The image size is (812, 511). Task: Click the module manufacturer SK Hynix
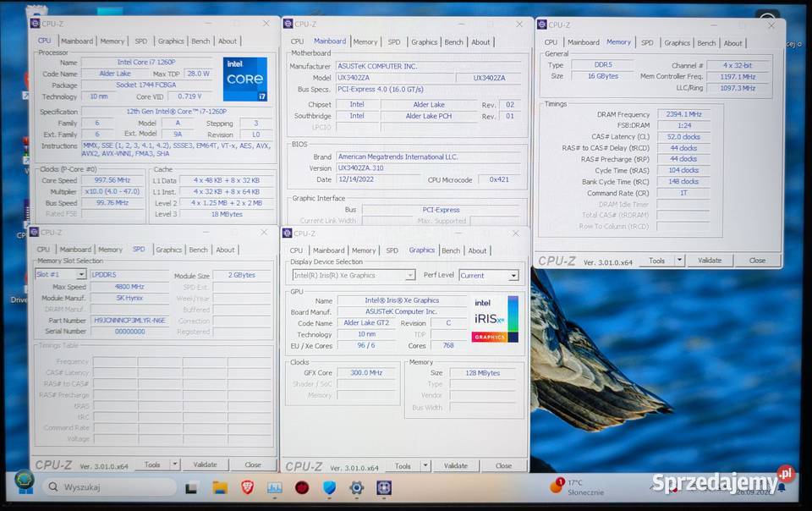click(x=129, y=298)
